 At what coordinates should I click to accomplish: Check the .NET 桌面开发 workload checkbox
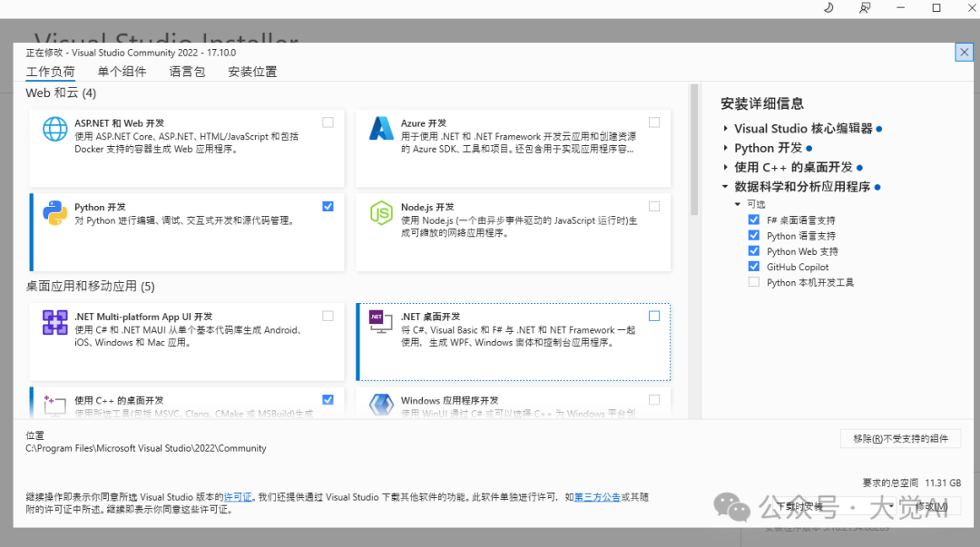click(653, 316)
